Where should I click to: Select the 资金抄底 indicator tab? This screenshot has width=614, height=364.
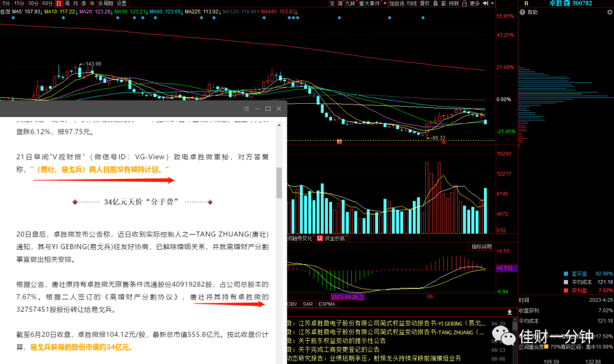click(335, 238)
